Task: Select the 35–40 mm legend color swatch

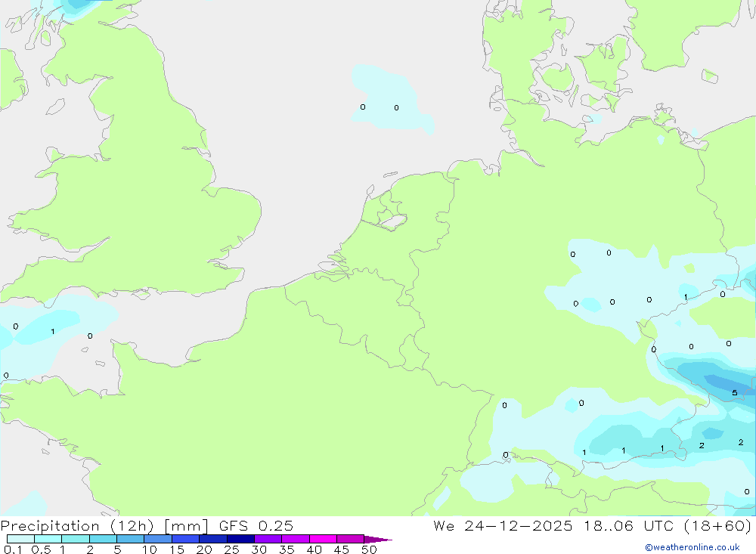Action: [x=296, y=539]
